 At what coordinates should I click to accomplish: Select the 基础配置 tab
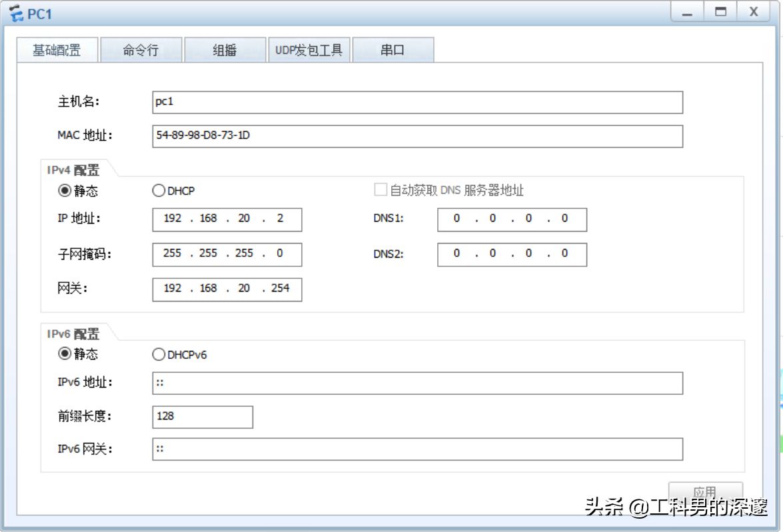(x=57, y=51)
